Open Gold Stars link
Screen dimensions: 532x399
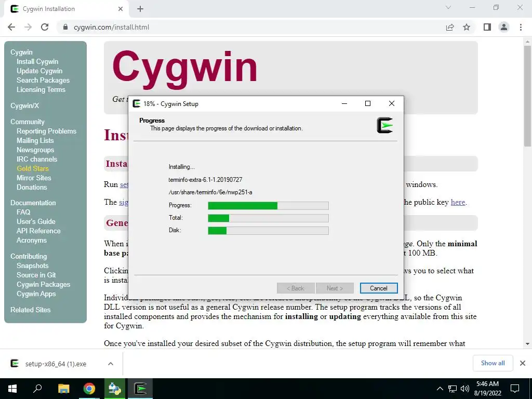(33, 168)
